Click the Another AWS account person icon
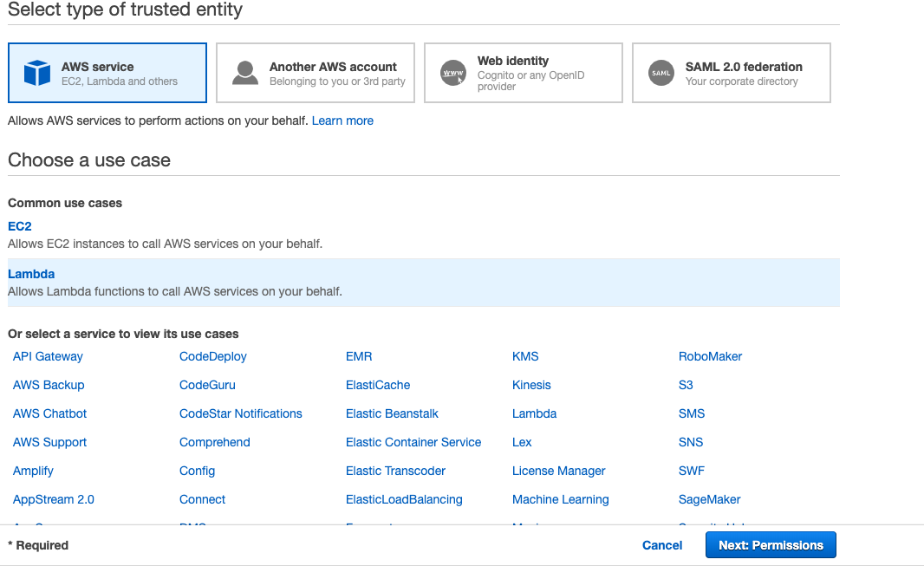 coord(245,73)
